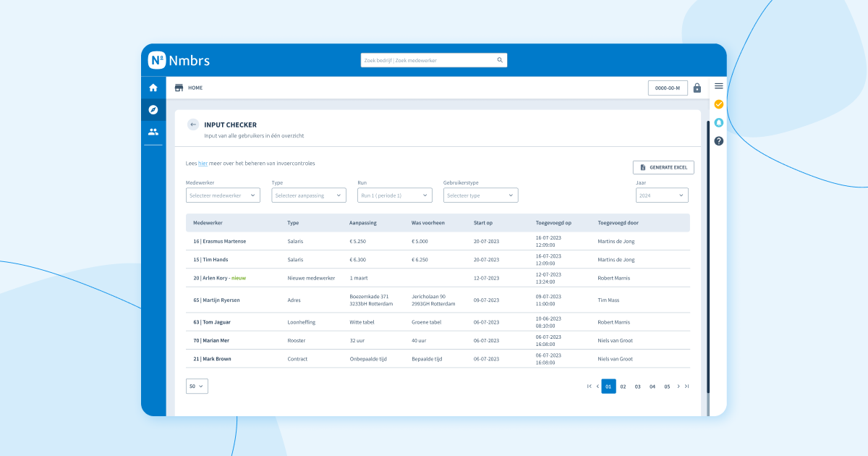Image resolution: width=868 pixels, height=456 pixels.
Task: Follow the 'hier' link about invoercontroles
Action: point(203,164)
